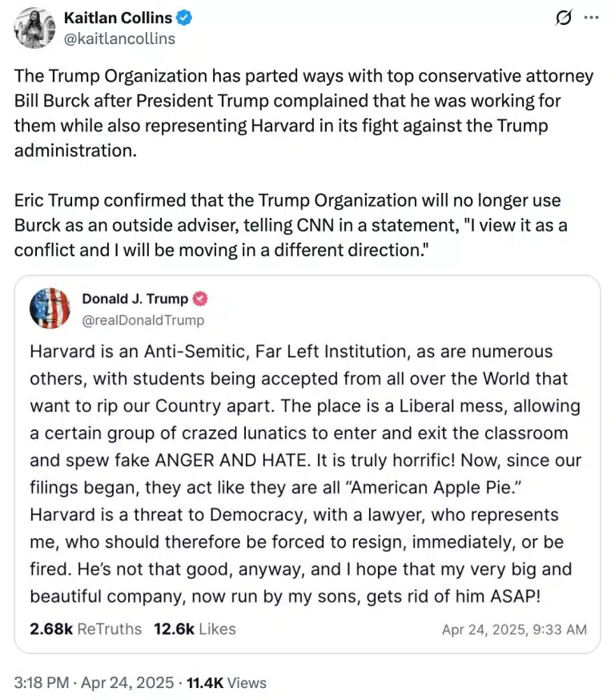This screenshot has width=615, height=700.
Task: Open the three-dot More options menu
Action: (x=590, y=18)
